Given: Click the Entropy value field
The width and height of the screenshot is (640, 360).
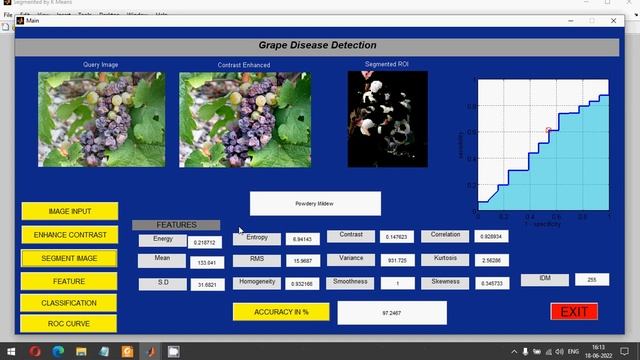Looking at the screenshot, I should click(303, 239).
